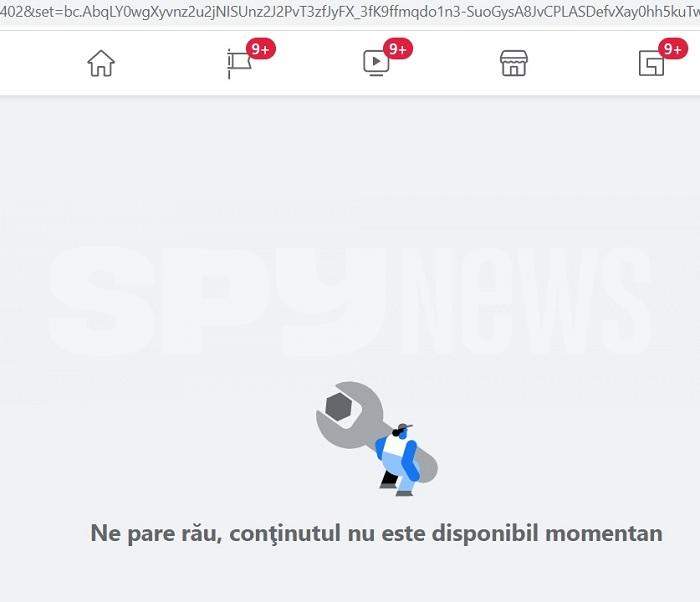Viewport: 700px width, 602px height.
Task: Click the word 'disponibil' in error text
Action: pos(485,533)
